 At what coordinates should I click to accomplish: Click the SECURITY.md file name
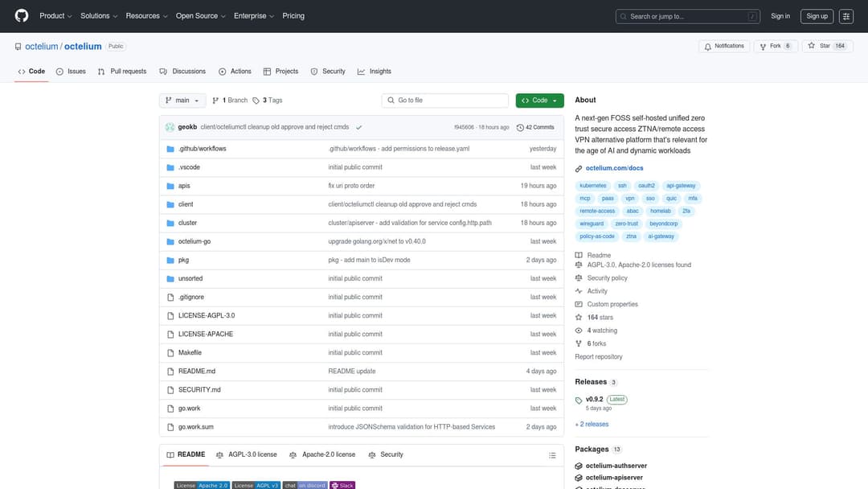(x=199, y=390)
